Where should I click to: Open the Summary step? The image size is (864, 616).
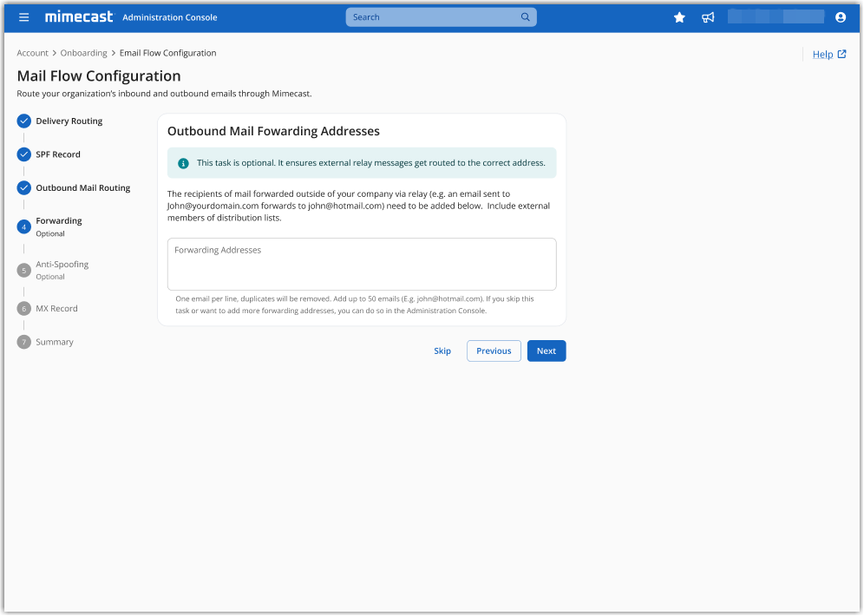54,343
